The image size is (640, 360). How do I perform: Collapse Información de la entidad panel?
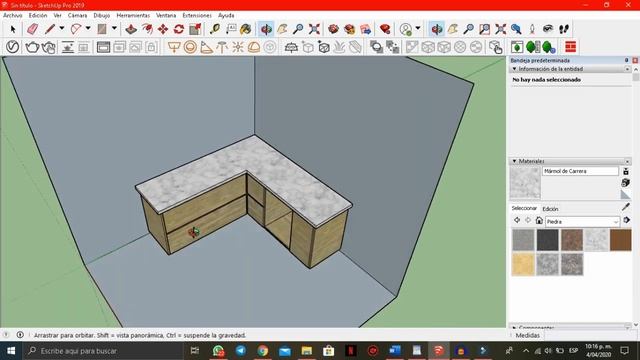click(x=514, y=69)
